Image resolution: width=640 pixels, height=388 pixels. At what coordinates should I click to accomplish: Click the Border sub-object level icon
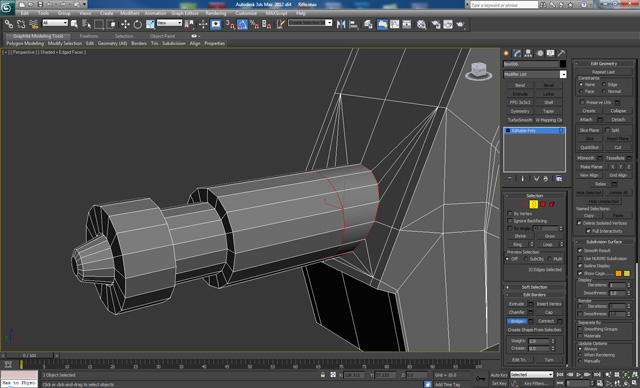pyautogui.click(x=533, y=204)
